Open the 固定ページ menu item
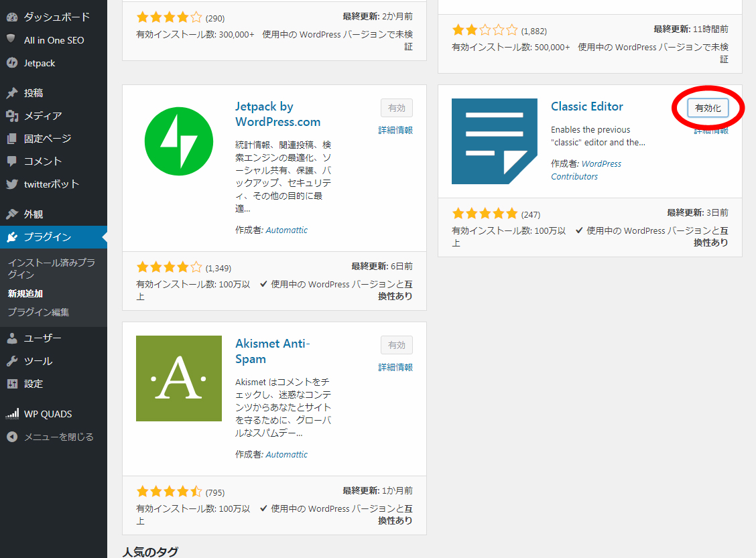This screenshot has width=756, height=558. pos(47,139)
